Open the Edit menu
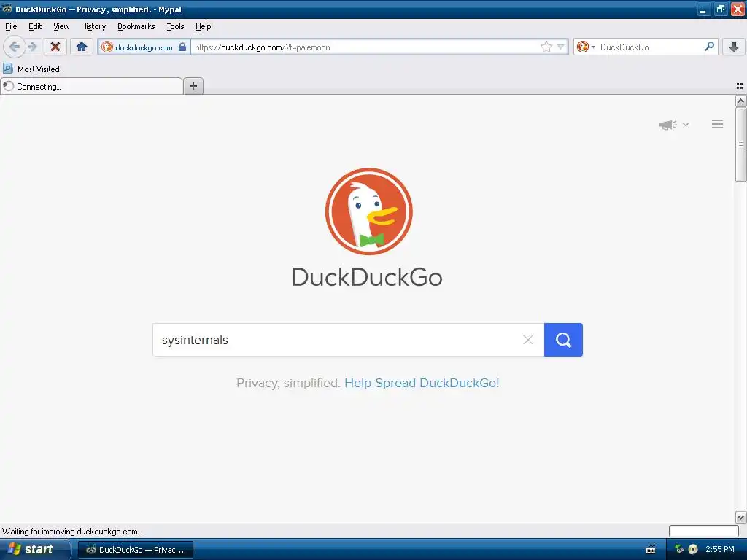 pos(35,26)
